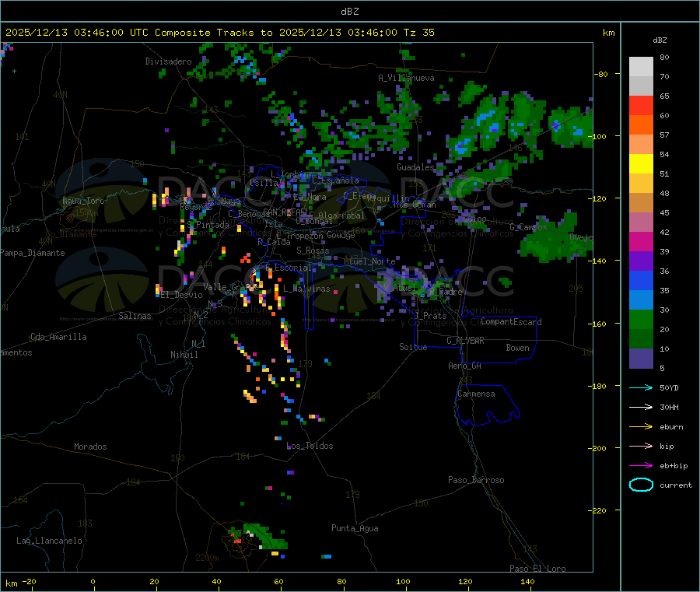The image size is (700, 592).
Task: Click the 80 dBZ white color swatch
Action: click(x=641, y=67)
